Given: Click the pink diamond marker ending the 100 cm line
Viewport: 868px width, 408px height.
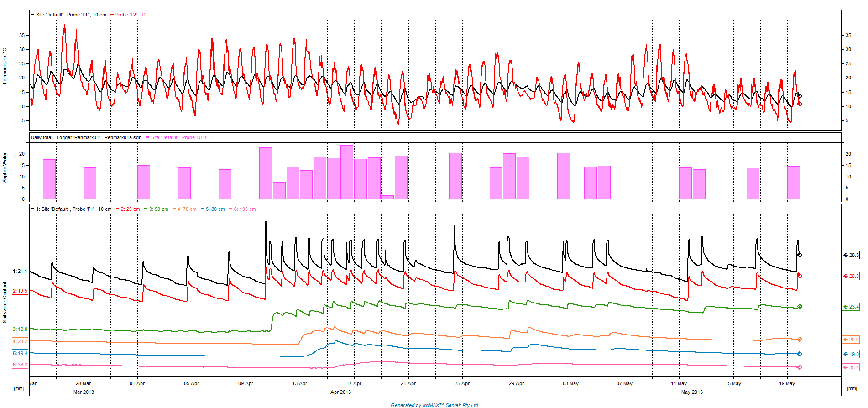Looking at the screenshot, I should (800, 367).
